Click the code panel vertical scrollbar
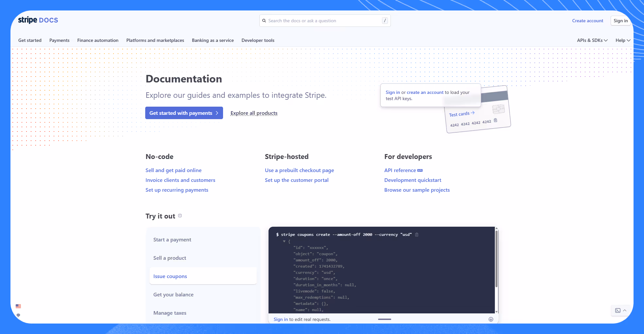This screenshot has width=644, height=334. 496,258
